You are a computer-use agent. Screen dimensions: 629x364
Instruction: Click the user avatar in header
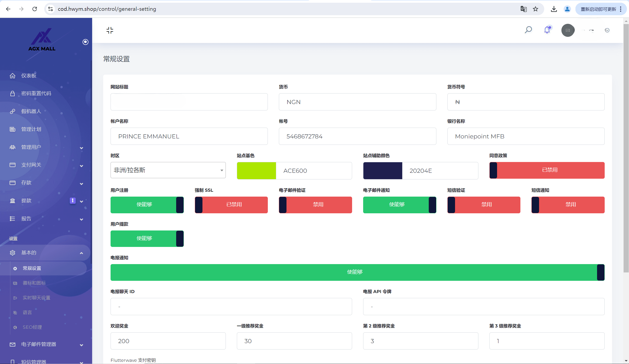[568, 30]
